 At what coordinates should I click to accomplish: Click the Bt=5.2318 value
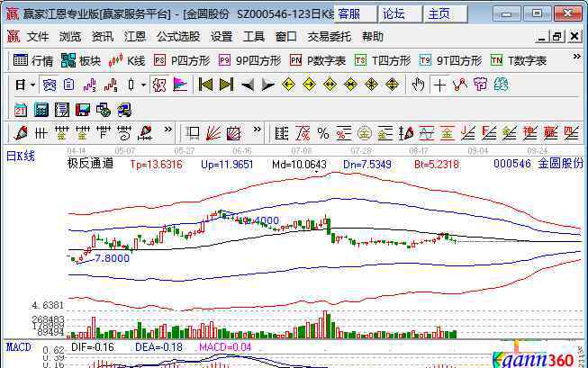pos(437,164)
